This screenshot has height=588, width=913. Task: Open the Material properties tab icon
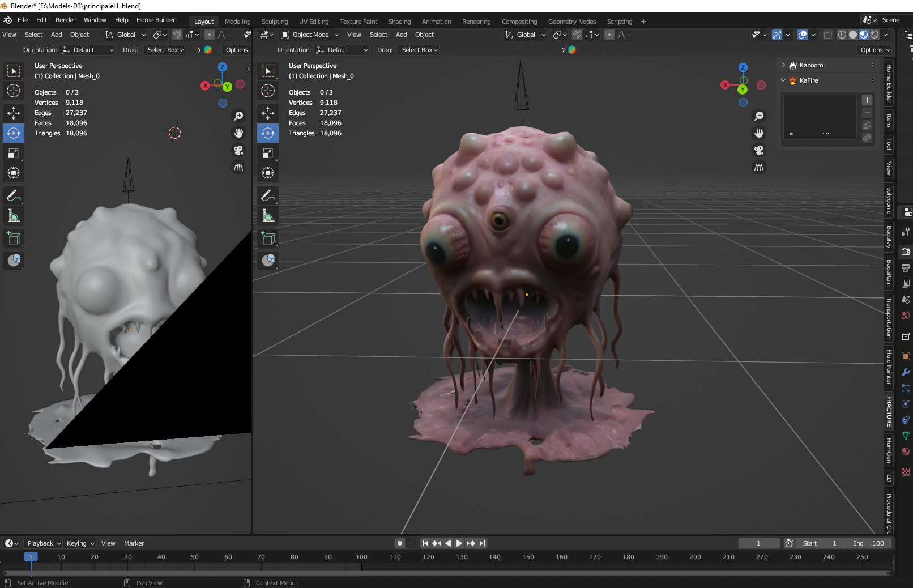pos(906,451)
